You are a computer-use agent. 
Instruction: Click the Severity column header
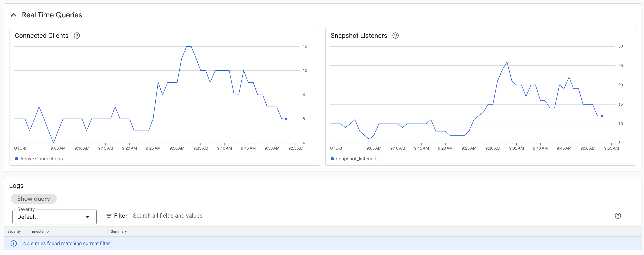14,231
